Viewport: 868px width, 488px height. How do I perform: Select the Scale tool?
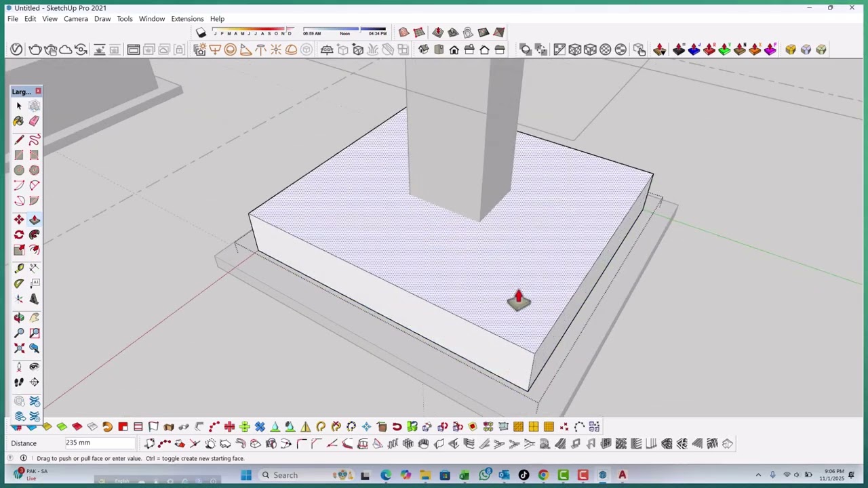[19, 250]
